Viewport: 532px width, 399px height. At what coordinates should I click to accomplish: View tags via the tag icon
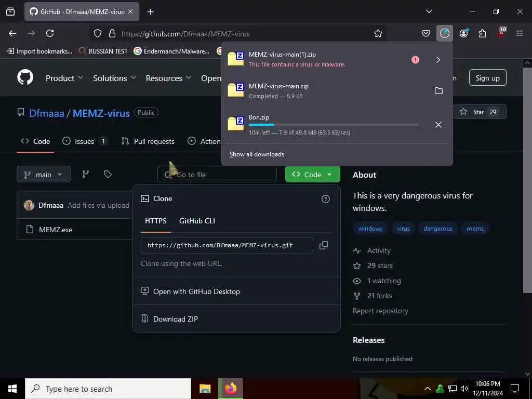click(x=108, y=174)
